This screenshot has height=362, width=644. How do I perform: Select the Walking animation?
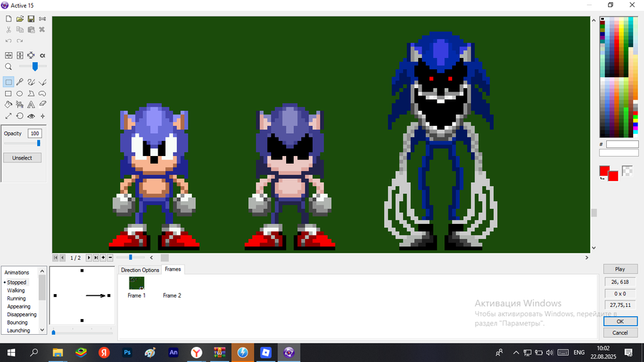point(16,290)
